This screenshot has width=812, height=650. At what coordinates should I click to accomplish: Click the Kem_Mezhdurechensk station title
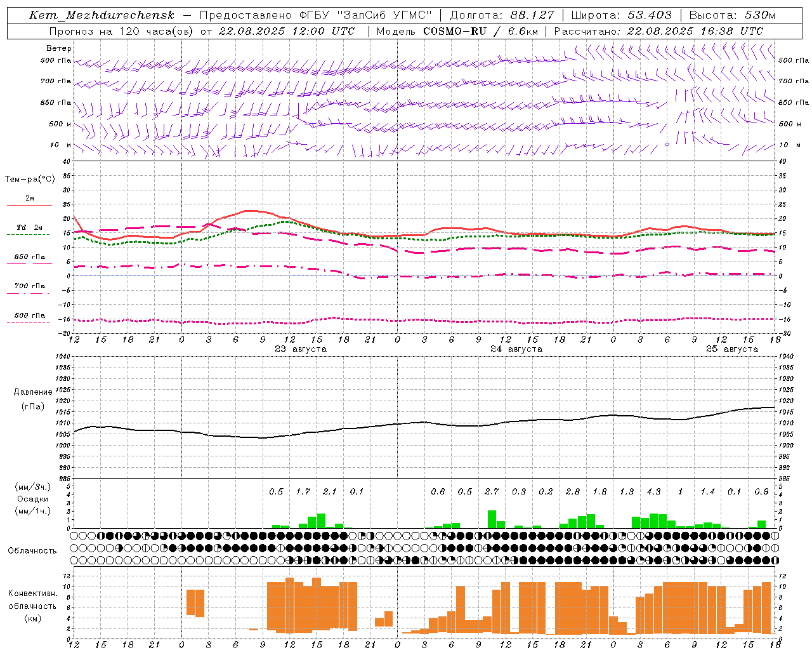(x=101, y=15)
